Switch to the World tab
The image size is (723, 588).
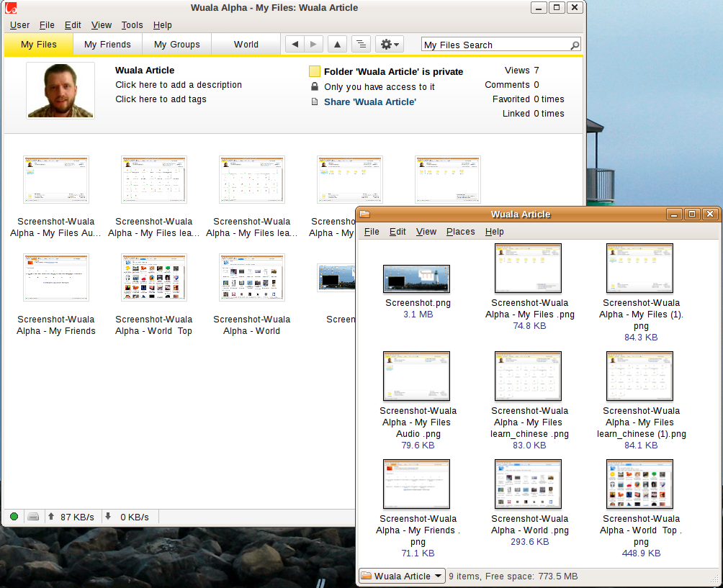[x=246, y=44]
